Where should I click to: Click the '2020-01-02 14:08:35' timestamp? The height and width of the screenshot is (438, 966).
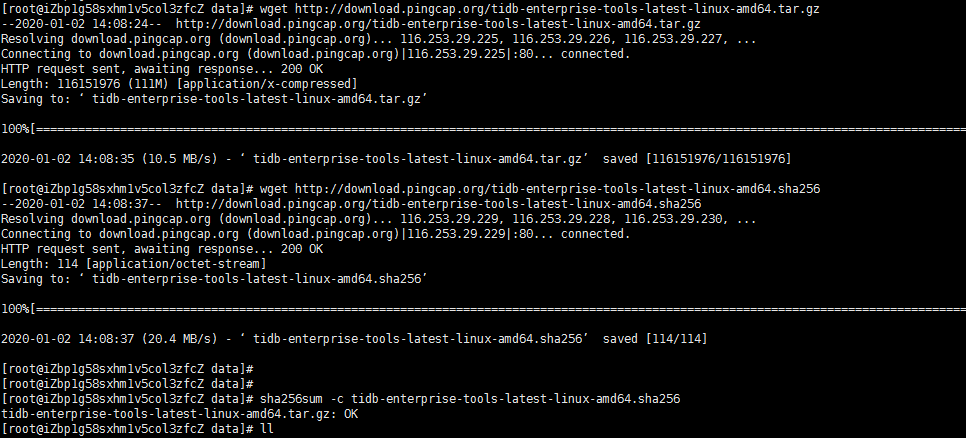coord(68,159)
